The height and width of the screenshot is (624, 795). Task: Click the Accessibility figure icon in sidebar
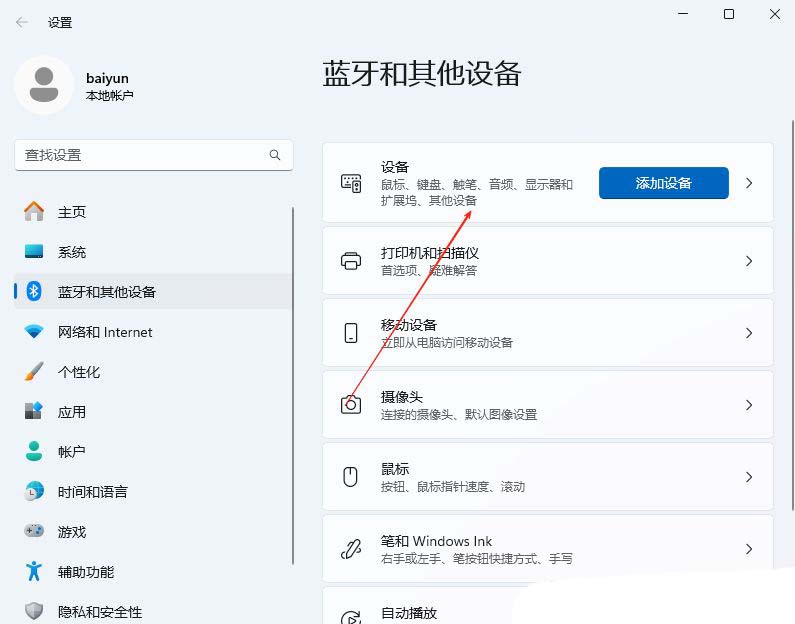coord(34,571)
